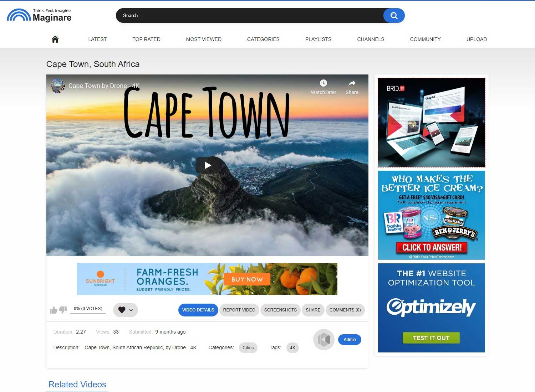Click the blue search magnifier button

(x=394, y=16)
